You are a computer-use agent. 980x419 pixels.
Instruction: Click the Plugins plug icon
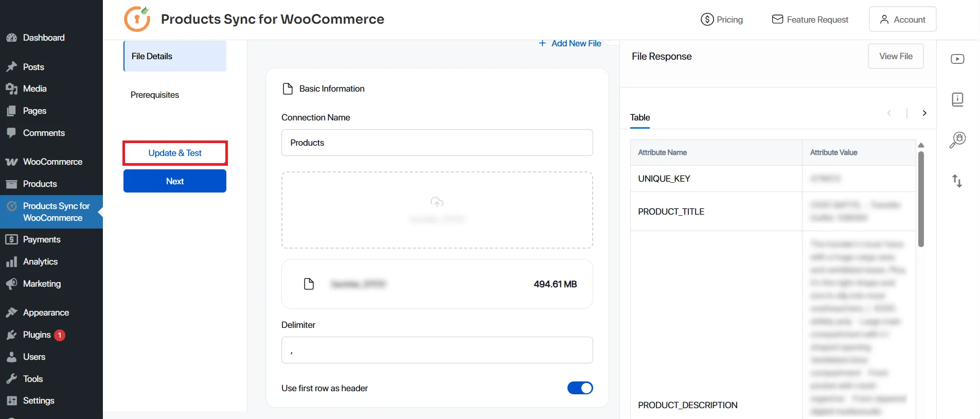11,335
